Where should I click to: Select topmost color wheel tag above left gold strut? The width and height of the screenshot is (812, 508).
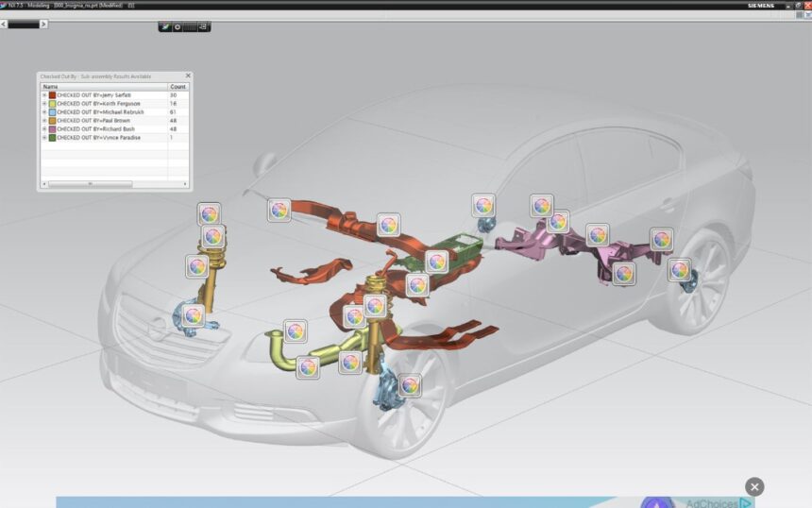[210, 213]
